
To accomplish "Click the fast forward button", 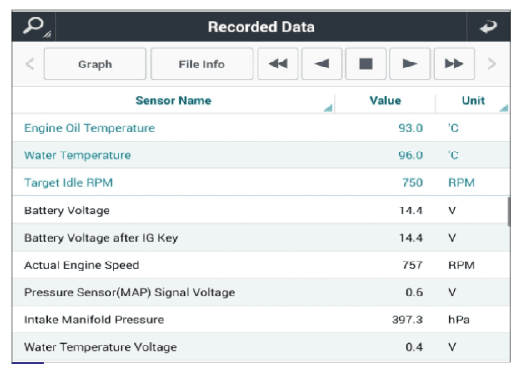I will [454, 64].
